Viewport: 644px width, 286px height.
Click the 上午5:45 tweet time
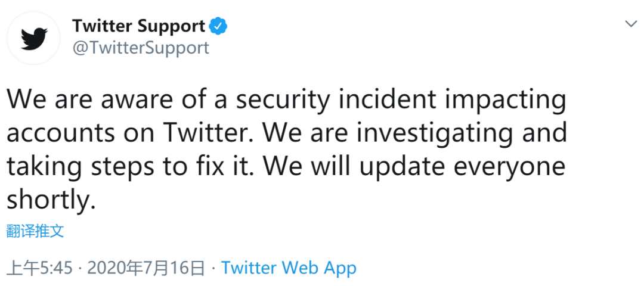point(41,269)
